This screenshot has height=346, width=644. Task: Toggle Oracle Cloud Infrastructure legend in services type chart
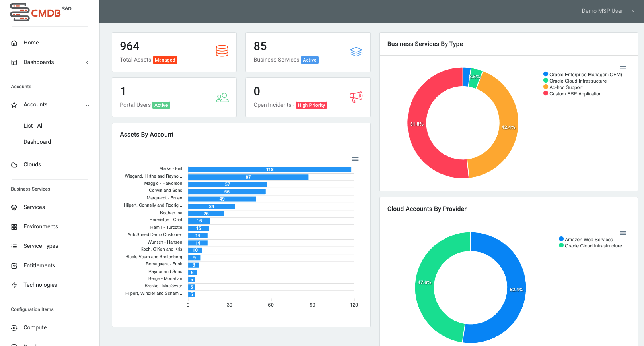575,81
